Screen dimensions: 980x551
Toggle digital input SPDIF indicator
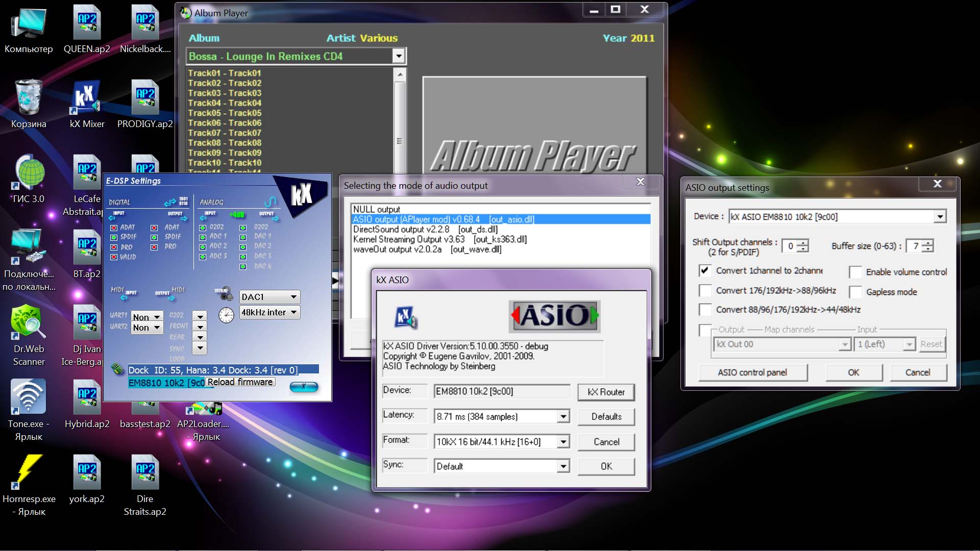coord(114,237)
